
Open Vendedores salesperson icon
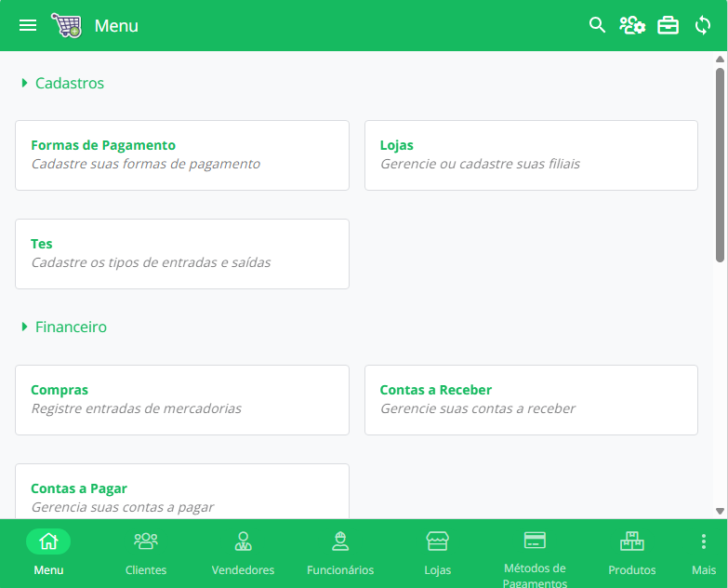coord(244,541)
